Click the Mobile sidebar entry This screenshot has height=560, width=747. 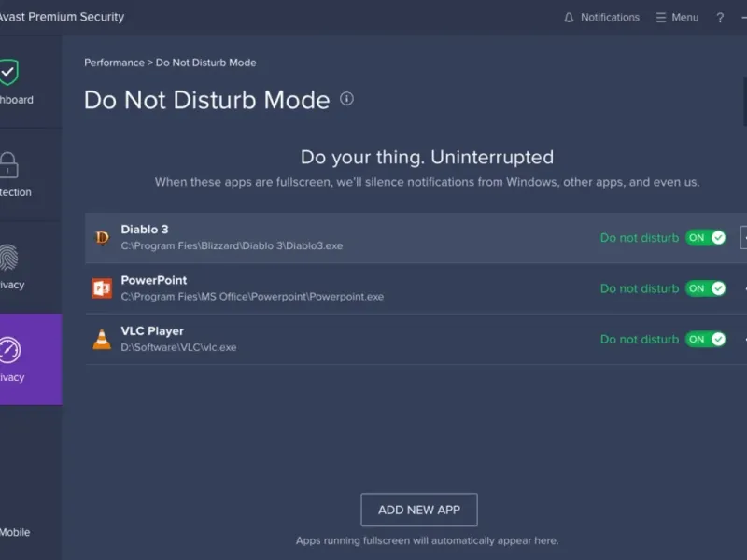[15, 532]
